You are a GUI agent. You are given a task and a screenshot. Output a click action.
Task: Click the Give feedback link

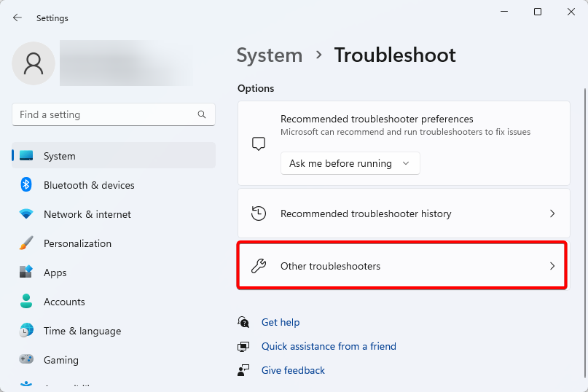(293, 370)
